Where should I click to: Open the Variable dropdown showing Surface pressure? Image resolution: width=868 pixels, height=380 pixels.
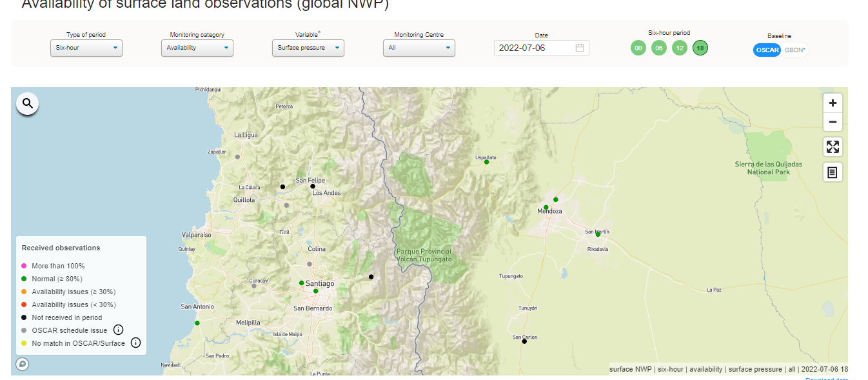[x=308, y=48]
